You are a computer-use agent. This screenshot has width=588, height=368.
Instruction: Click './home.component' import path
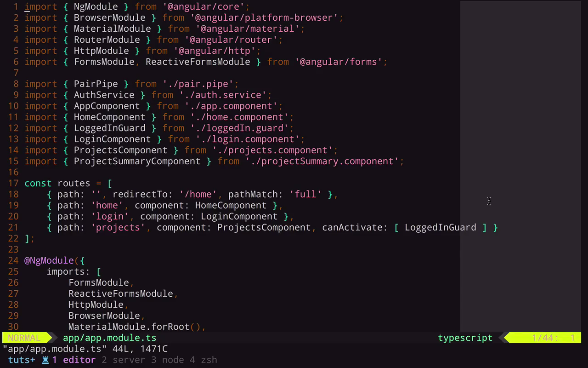239,117
